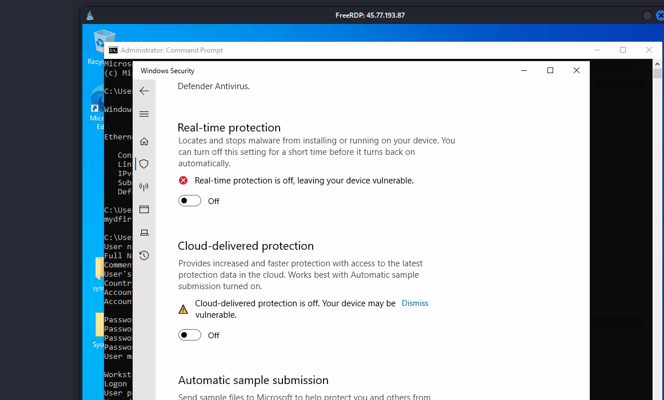Open the App & browser control sidebar icon

[x=144, y=210]
